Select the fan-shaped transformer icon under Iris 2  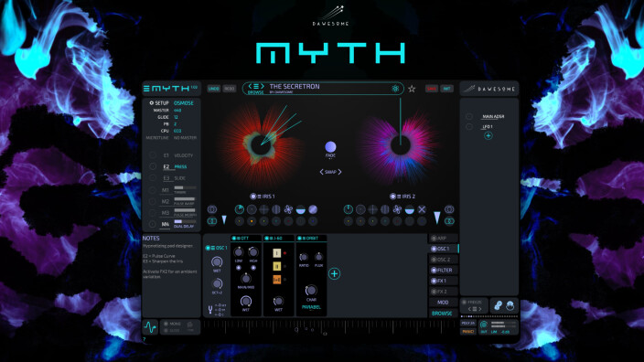point(397,209)
